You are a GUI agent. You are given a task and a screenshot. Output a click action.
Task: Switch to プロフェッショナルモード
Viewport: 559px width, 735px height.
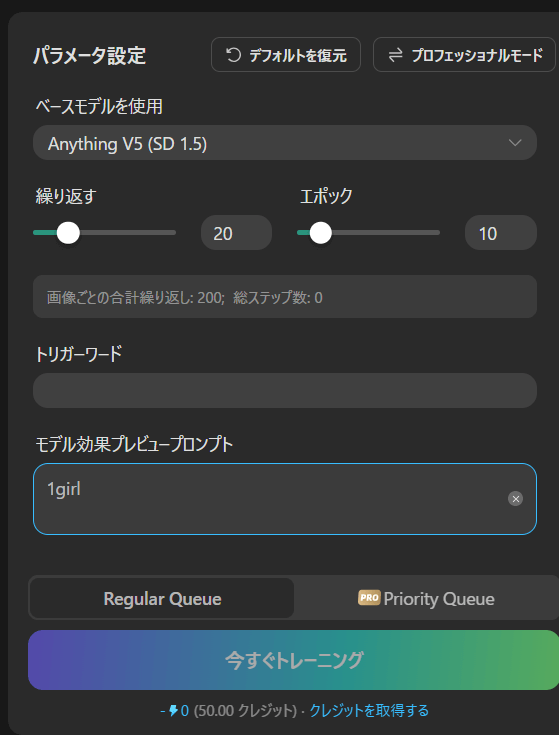click(464, 55)
